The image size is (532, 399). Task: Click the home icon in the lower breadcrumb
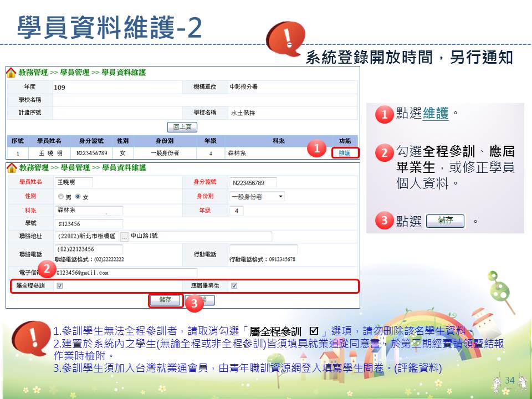tap(11, 168)
